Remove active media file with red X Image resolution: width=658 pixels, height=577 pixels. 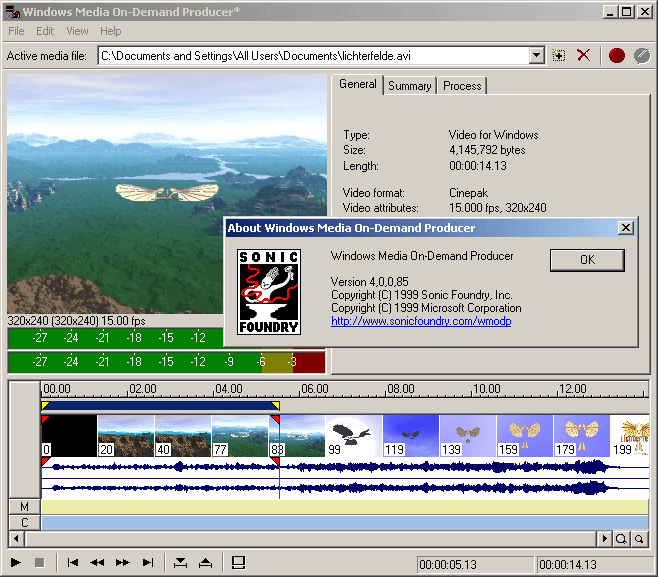click(x=583, y=55)
